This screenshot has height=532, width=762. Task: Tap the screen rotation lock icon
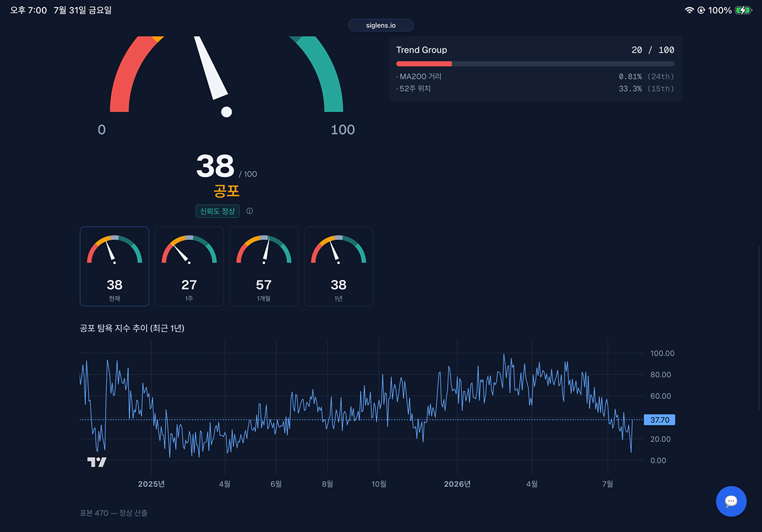[702, 11]
